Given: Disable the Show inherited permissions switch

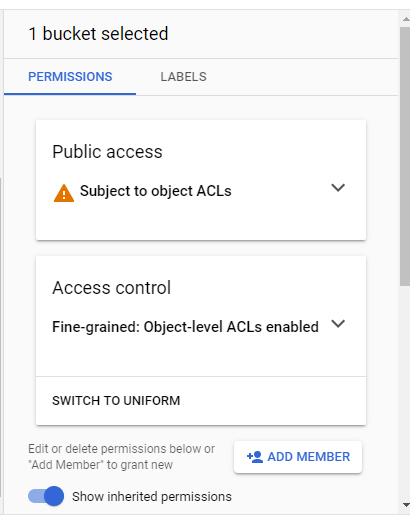Looking at the screenshot, I should pos(46,496).
